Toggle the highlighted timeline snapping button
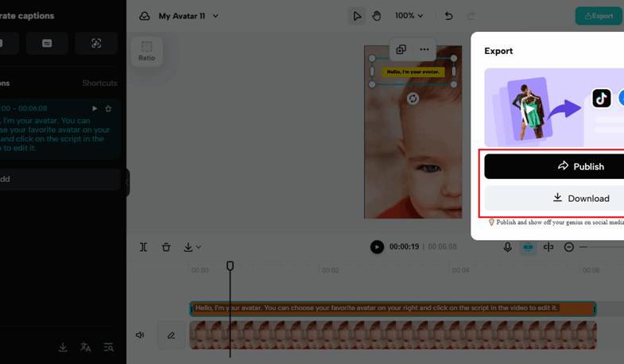The image size is (624, 364). (528, 247)
